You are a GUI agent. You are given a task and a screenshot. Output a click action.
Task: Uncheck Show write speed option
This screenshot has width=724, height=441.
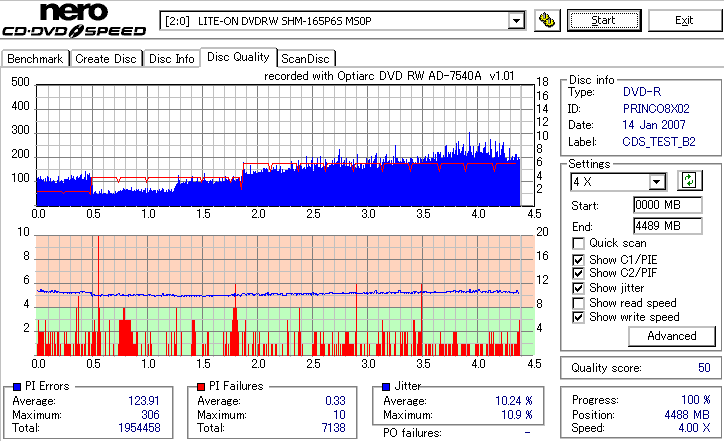(x=578, y=317)
